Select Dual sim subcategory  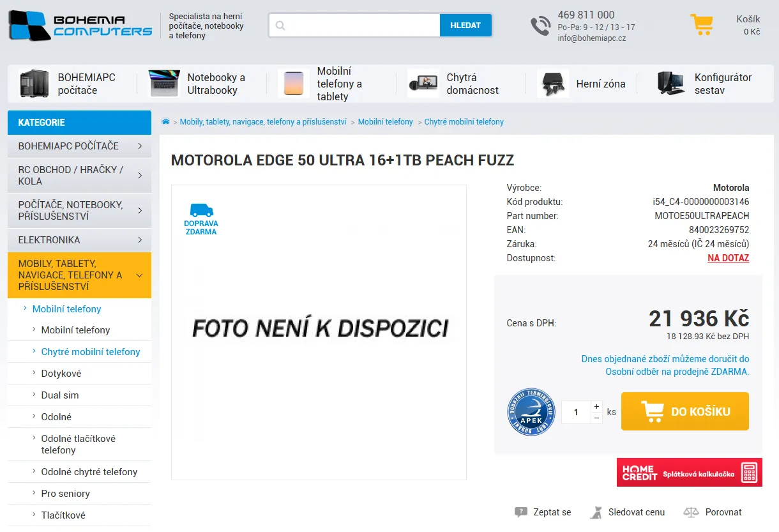click(60, 395)
